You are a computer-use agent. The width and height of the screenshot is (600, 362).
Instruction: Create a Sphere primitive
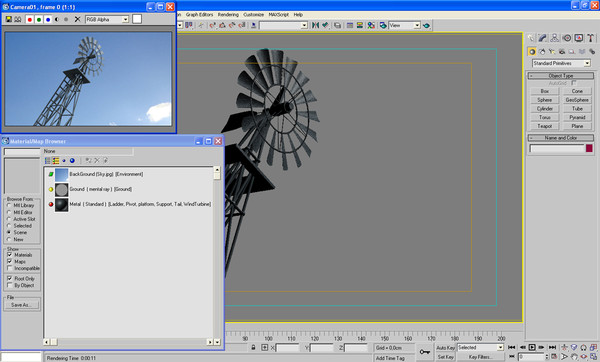[545, 100]
